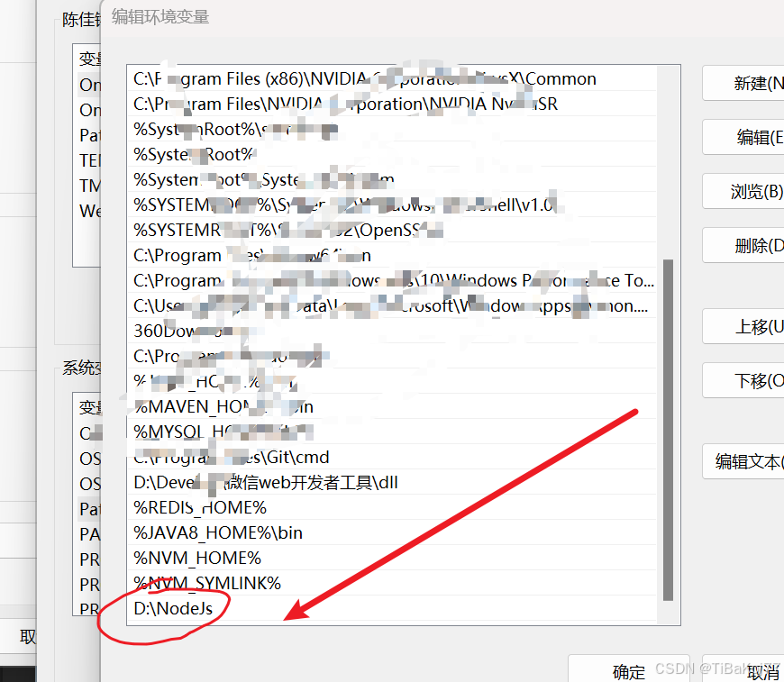The height and width of the screenshot is (682, 784).
Task: Click the 确定 button to confirm
Action: pyautogui.click(x=629, y=672)
